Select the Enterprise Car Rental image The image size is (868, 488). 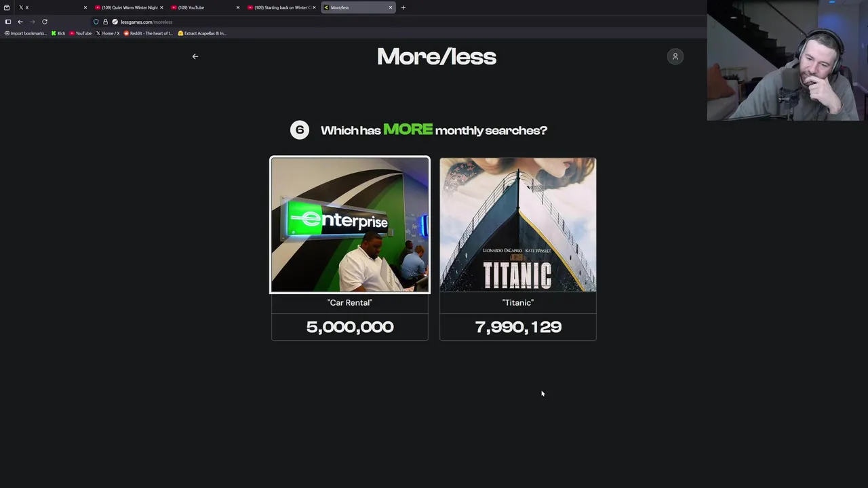350,225
